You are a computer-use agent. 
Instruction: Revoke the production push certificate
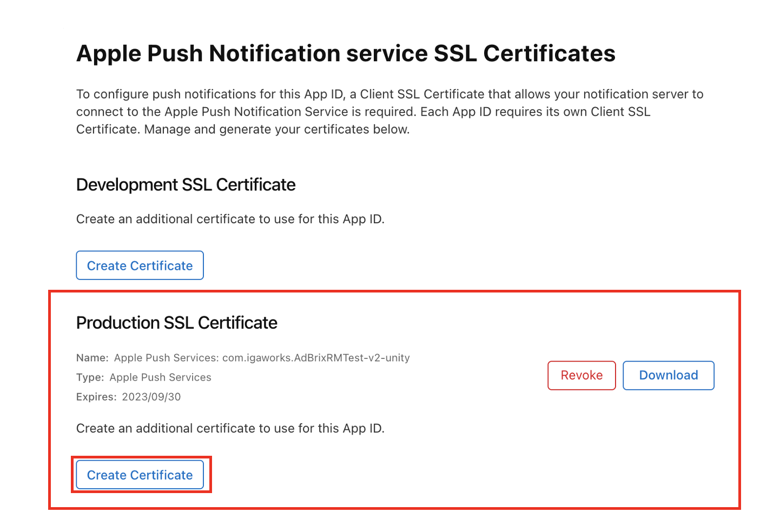[581, 375]
